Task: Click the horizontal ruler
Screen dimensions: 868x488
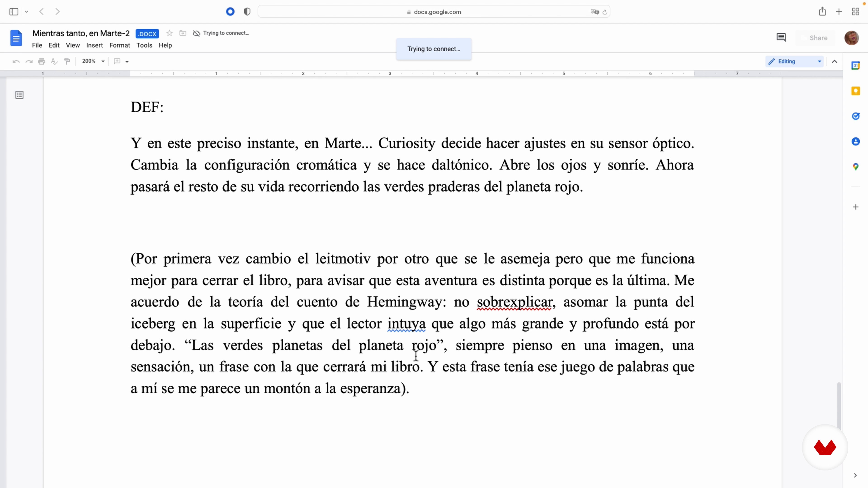Action: click(x=421, y=73)
